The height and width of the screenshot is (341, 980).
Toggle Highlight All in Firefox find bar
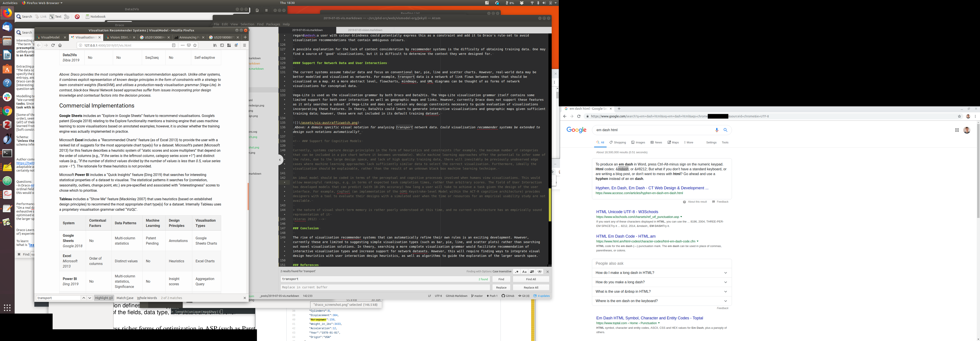tap(104, 298)
